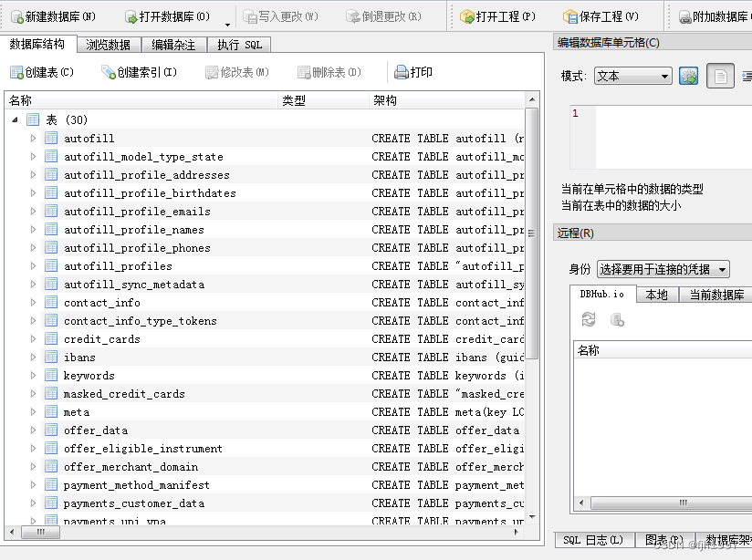Click the Open Project (打开工程) icon
Screen dimensions: 752x560
(x=466, y=17)
